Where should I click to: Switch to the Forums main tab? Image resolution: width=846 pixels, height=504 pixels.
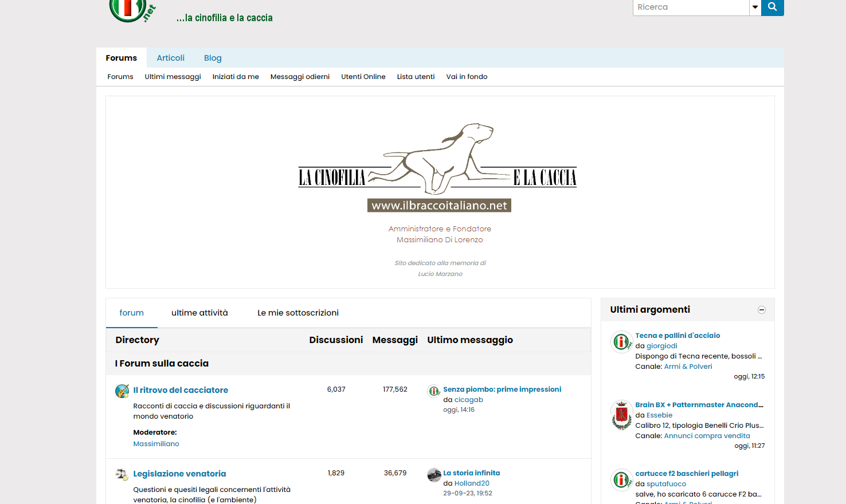click(x=122, y=58)
